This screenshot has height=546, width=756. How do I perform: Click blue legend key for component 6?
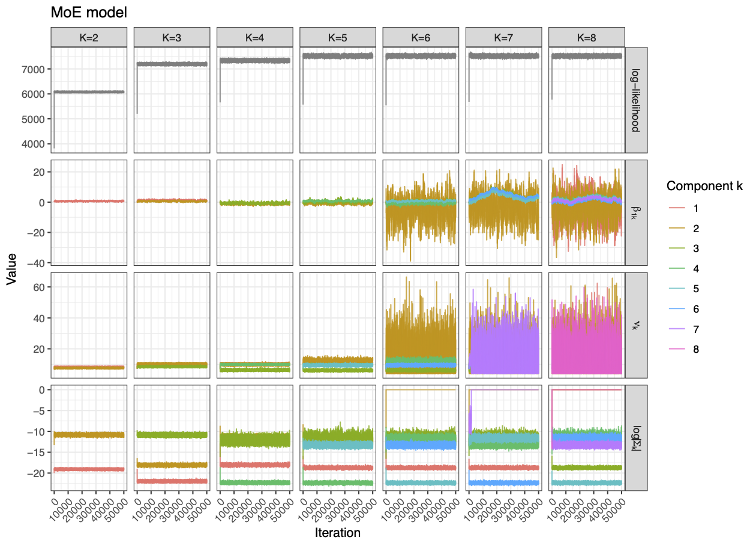pos(677,309)
